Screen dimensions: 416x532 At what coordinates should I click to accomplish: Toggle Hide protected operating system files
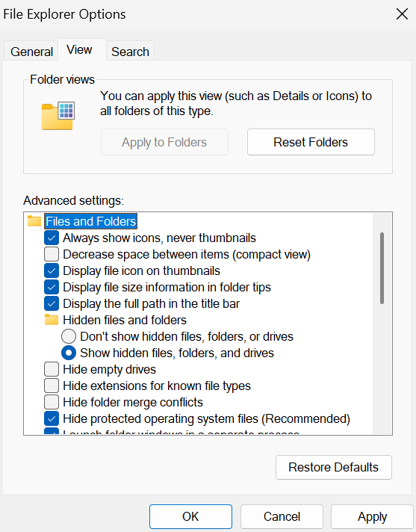coord(52,418)
